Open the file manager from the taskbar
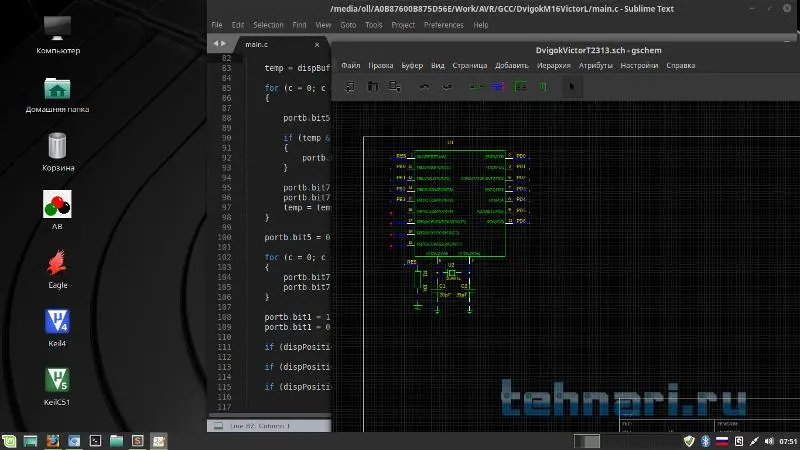The height and width of the screenshot is (450, 800). [x=116, y=441]
